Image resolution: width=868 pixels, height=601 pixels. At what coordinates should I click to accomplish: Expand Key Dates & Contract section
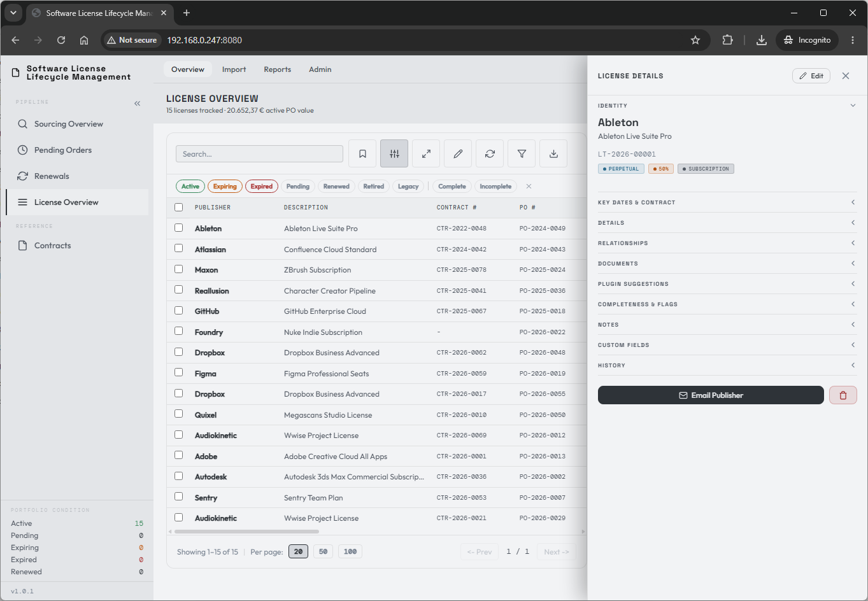(727, 202)
